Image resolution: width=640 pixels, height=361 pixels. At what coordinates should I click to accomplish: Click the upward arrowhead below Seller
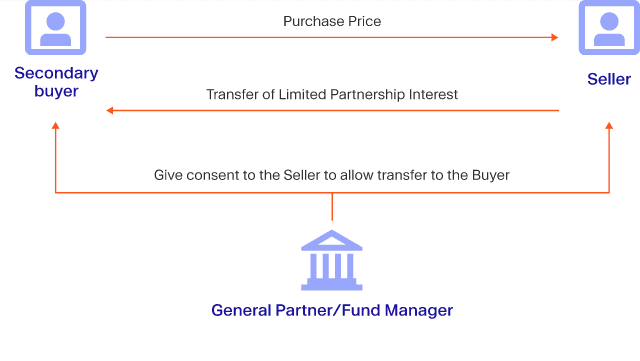pyautogui.click(x=609, y=126)
